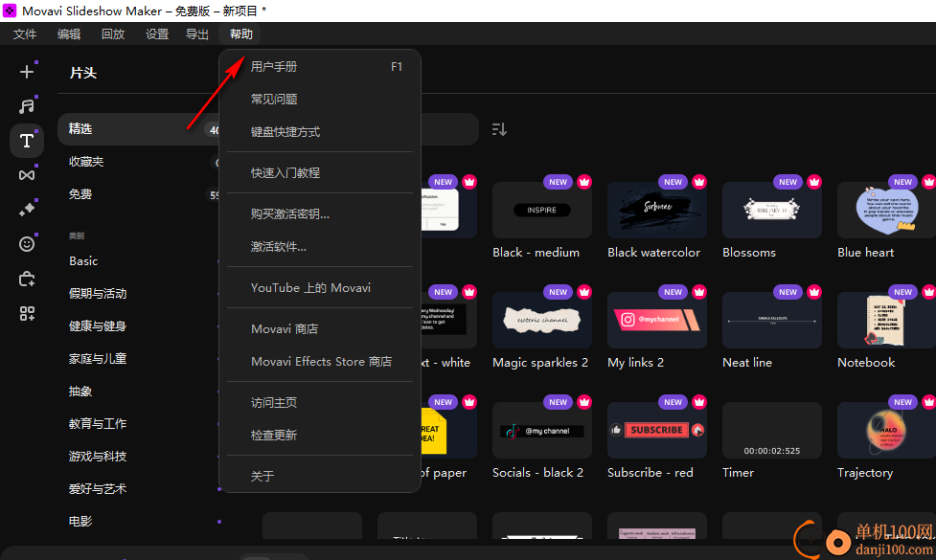Close the 帮助 menu by clicking it

coord(241,34)
